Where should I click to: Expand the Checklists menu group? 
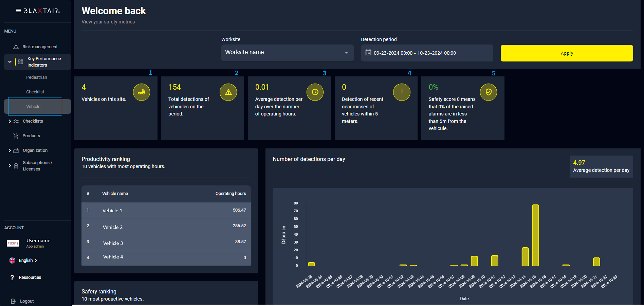pos(10,121)
